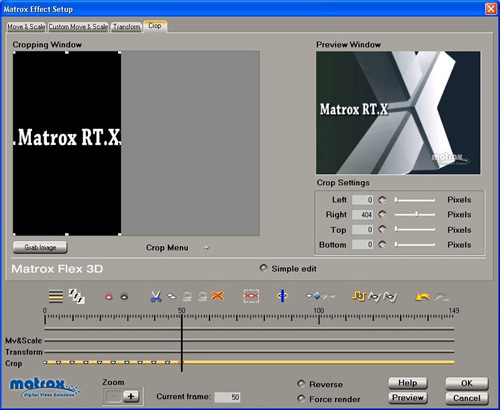Image resolution: width=500 pixels, height=410 pixels.
Task: Click the first greyed-out paste keyframe icon
Action: tap(187, 296)
